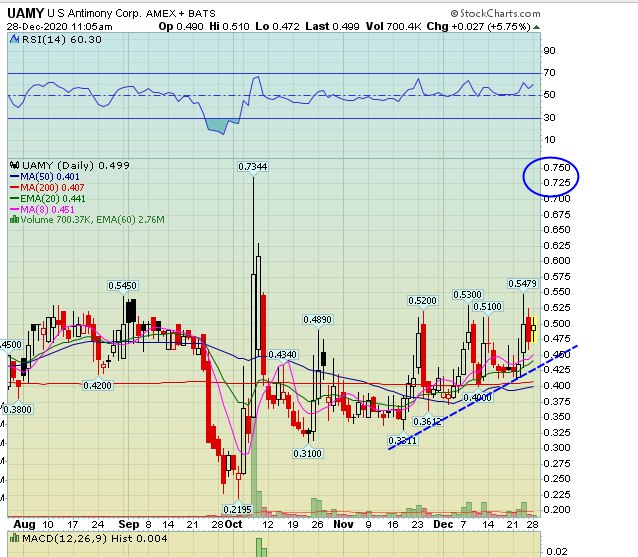Click the 'U S Antimony Corp.' company name
The image size is (638, 557).
point(94,13)
